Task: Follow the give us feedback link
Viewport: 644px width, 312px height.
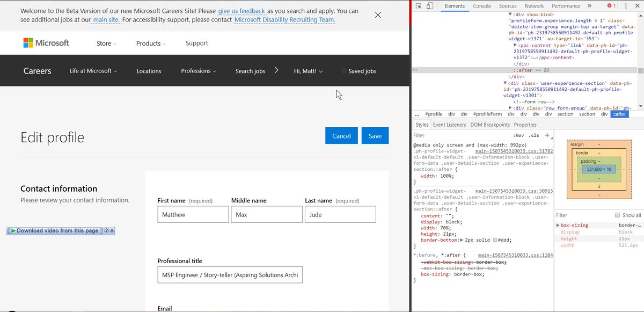Action: coord(241,11)
